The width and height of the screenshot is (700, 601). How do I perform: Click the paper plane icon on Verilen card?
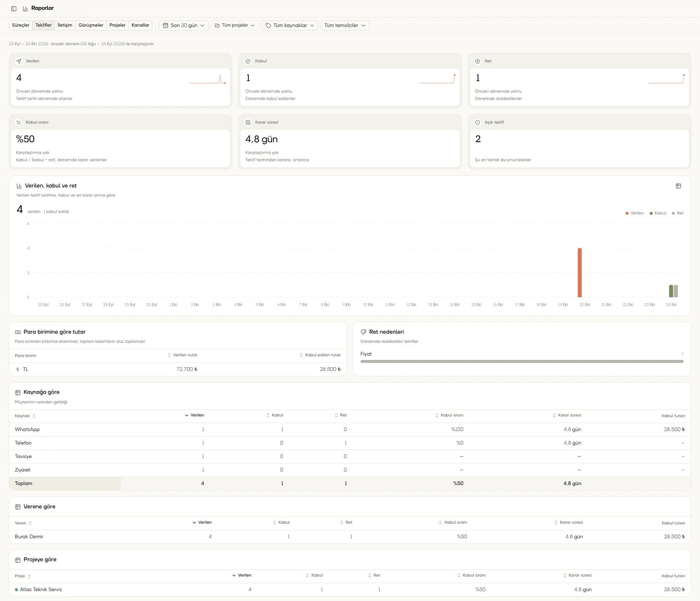click(18, 61)
